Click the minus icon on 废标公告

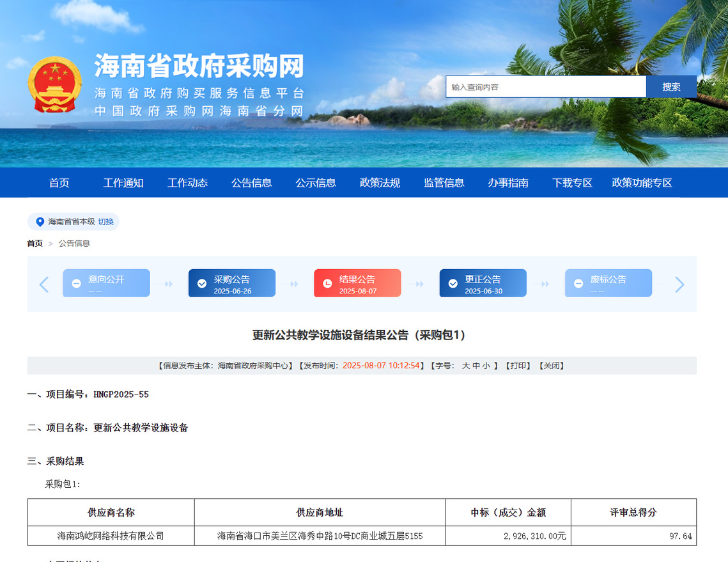[x=578, y=283]
